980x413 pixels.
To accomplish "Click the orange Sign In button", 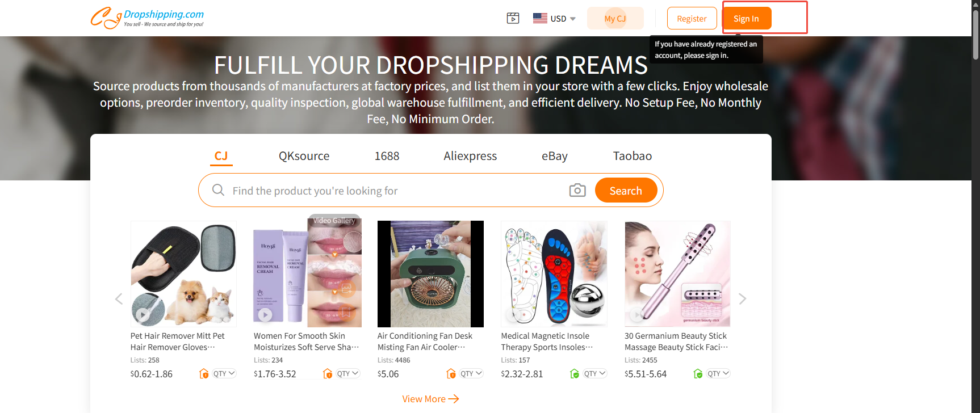I will tap(746, 19).
